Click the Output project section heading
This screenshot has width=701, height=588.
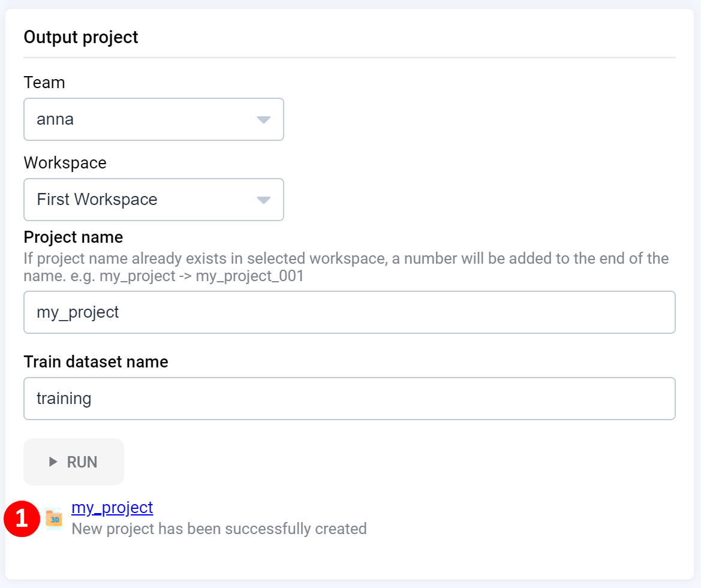(x=80, y=37)
